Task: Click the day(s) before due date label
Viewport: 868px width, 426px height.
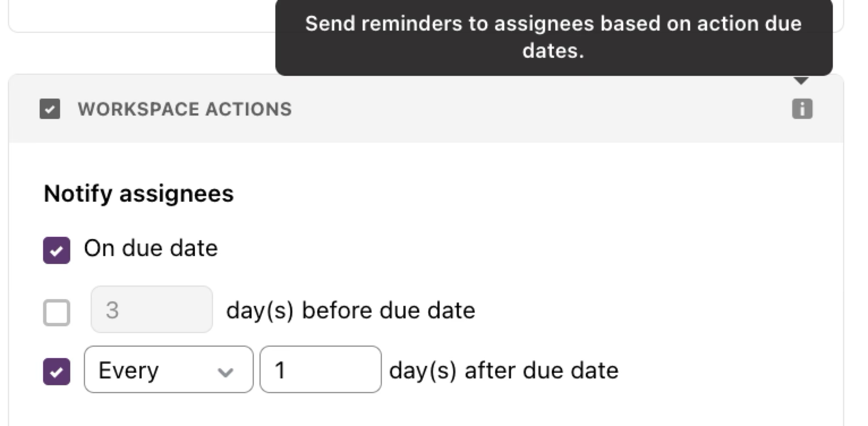Action: pos(351,310)
